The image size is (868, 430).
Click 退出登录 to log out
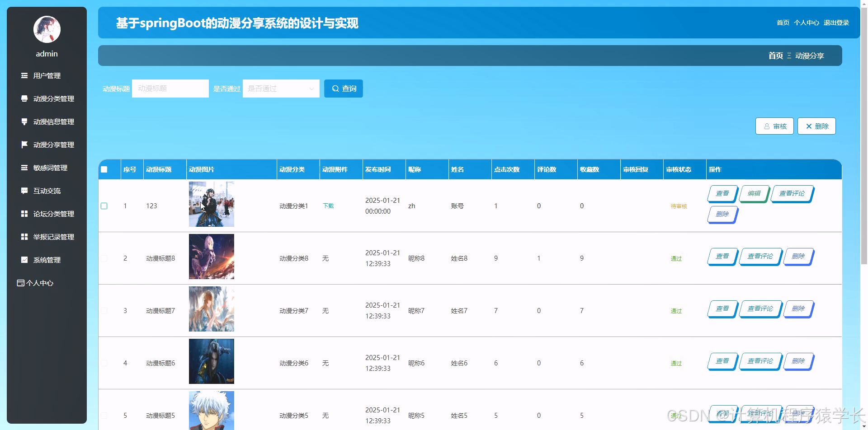pyautogui.click(x=837, y=23)
